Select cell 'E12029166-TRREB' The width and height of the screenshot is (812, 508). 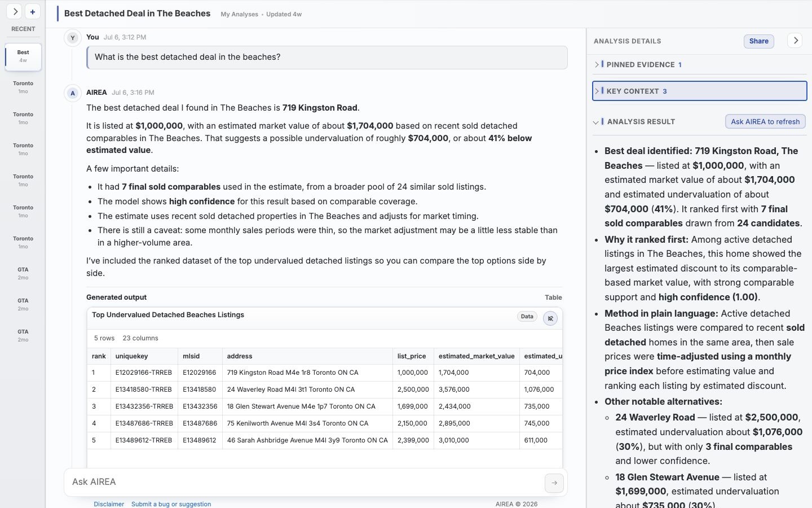coord(144,373)
